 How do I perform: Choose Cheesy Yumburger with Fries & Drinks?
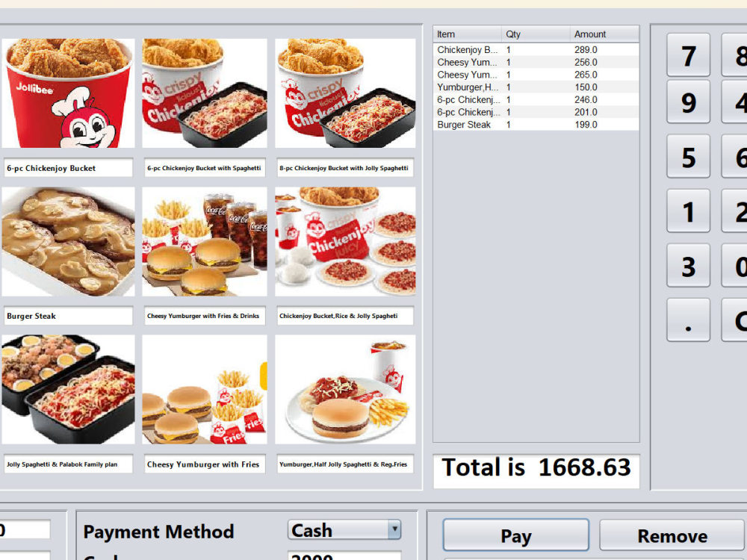[x=204, y=243]
